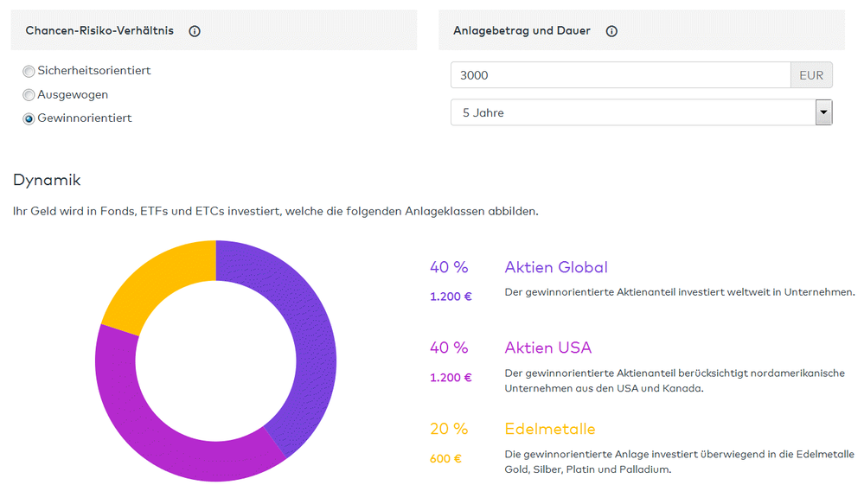
Task: Click the 1.200 € amount under Aktien Global
Action: 451,297
